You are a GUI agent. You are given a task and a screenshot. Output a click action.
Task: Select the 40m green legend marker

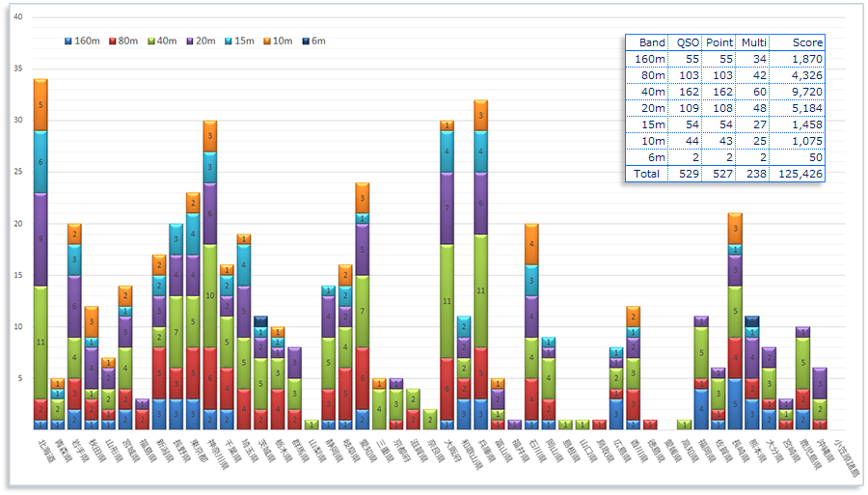click(152, 41)
